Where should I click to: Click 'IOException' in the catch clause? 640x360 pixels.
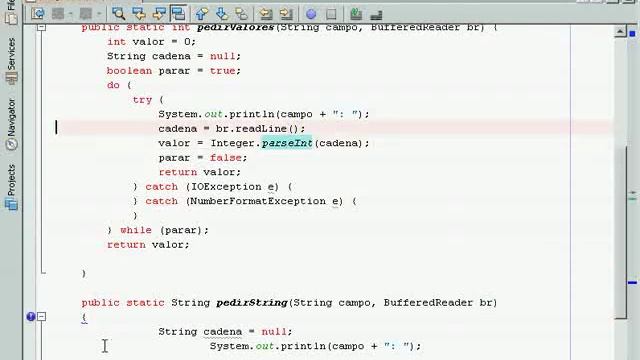227,187
